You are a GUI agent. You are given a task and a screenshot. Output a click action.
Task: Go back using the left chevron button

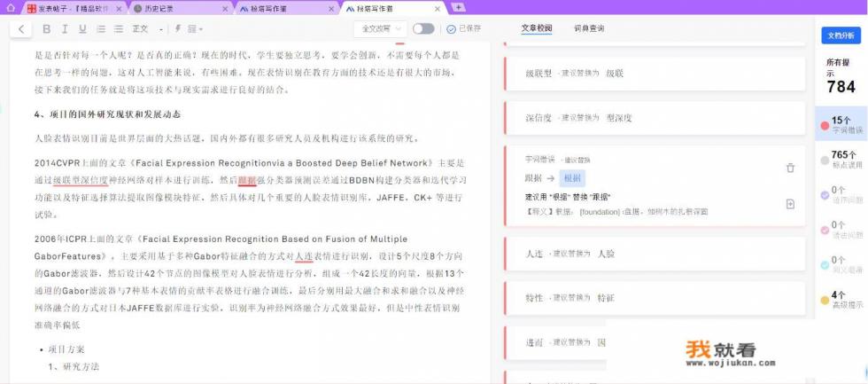click(x=21, y=29)
